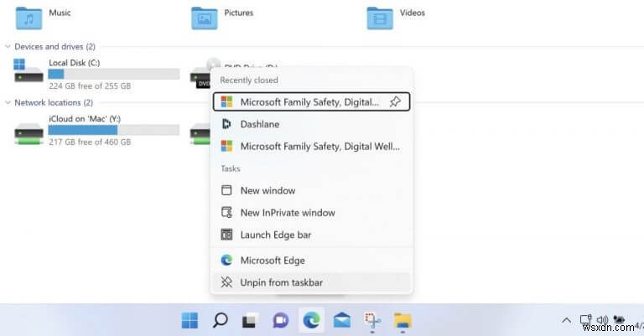The width and height of the screenshot is (644, 336).
Task: Select New InPrivate window task
Action: 311,213
